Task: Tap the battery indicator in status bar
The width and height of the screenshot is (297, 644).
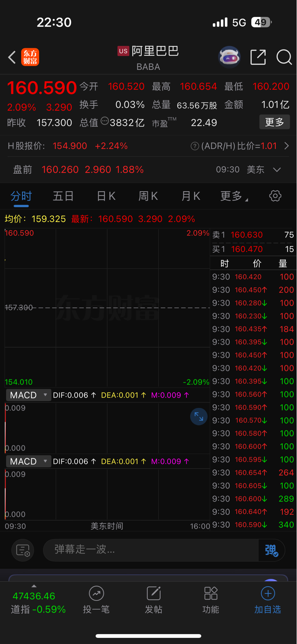Action: 261,22
